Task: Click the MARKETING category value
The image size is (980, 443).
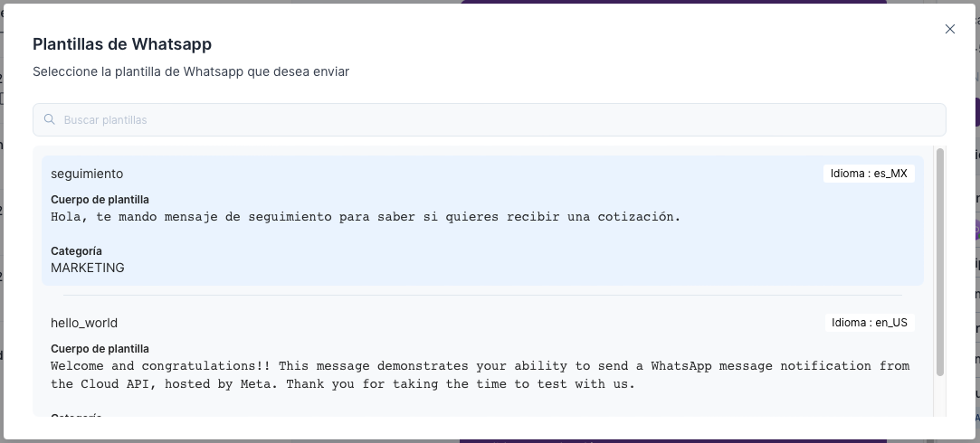Action: point(88,268)
